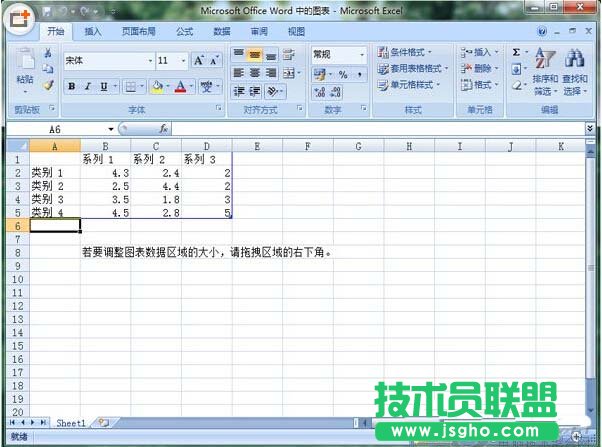Click the Excel Help question mark
The width and height of the screenshot is (602, 447).
coord(542,31)
